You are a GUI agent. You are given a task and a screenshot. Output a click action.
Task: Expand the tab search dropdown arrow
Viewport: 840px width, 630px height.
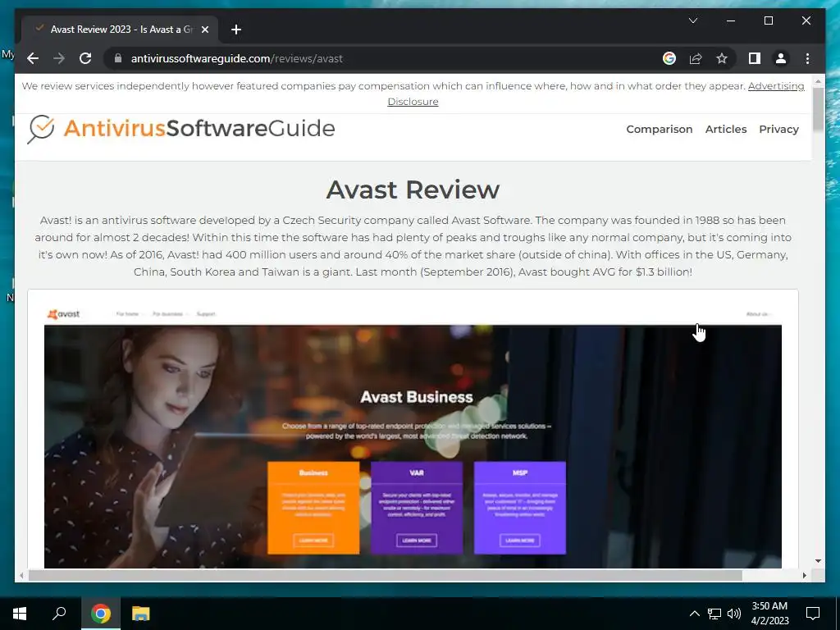(x=692, y=21)
